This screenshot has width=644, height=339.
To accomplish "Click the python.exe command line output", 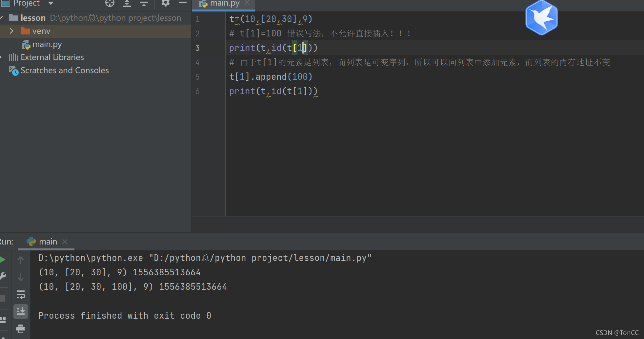I will (205, 258).
